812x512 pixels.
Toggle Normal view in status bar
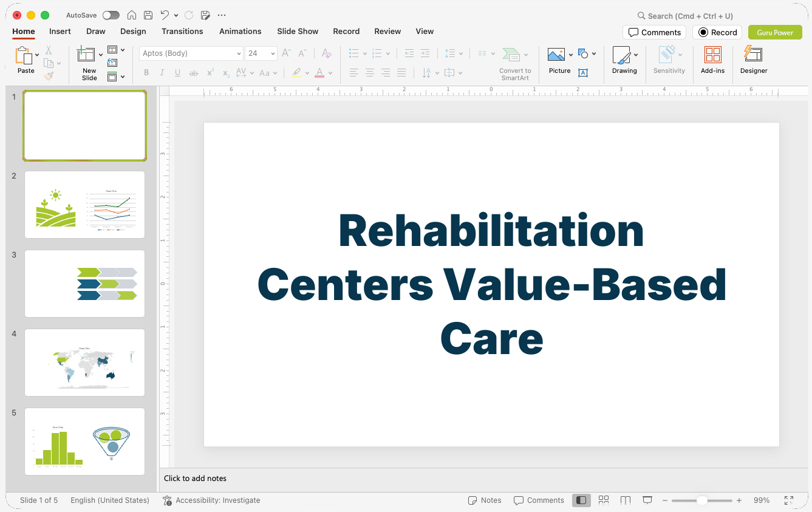(x=582, y=500)
